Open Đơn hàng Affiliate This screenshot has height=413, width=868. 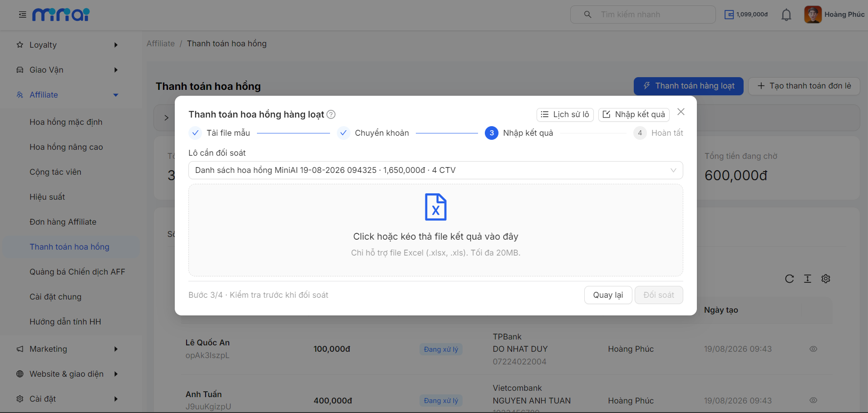tap(63, 222)
